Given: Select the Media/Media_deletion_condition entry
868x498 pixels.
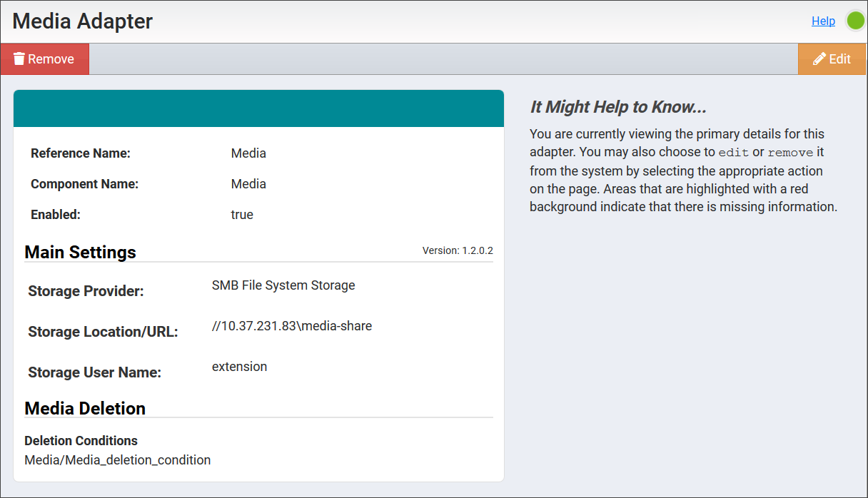Looking at the screenshot, I should (117, 459).
